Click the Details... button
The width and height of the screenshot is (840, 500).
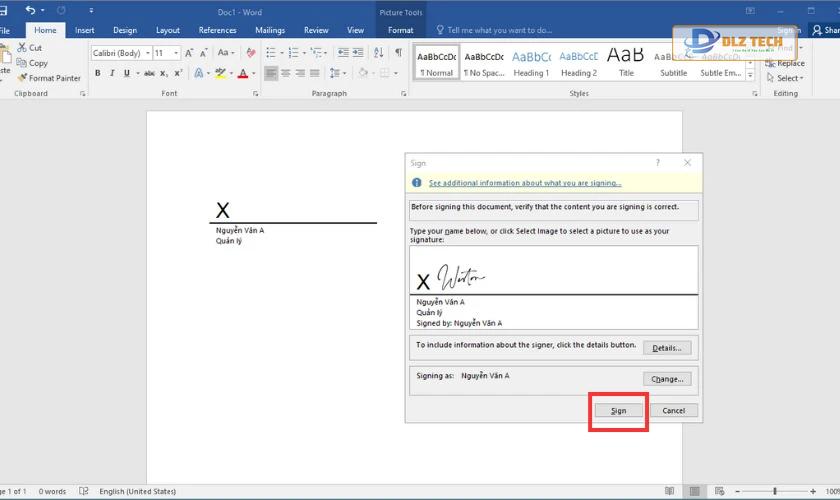(x=667, y=348)
